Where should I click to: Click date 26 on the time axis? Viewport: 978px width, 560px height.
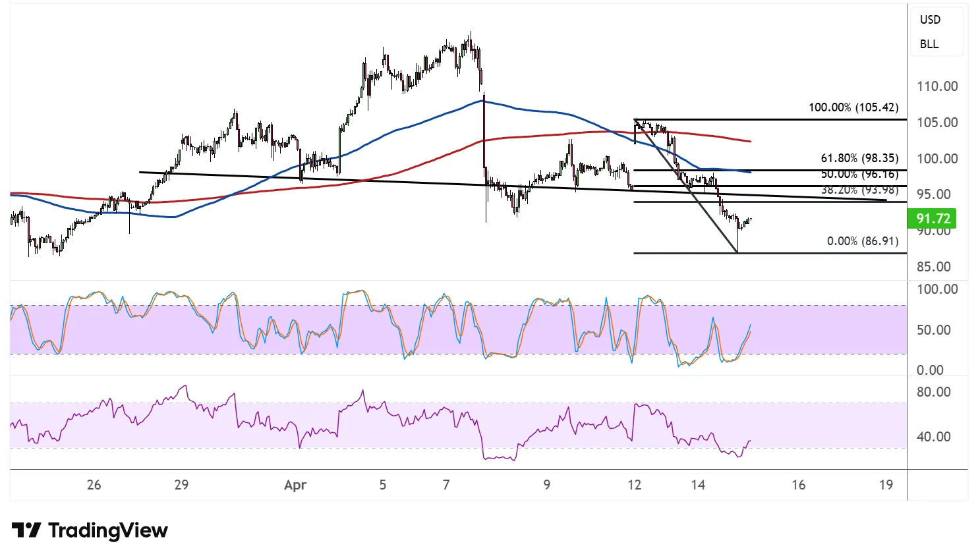[x=94, y=486]
